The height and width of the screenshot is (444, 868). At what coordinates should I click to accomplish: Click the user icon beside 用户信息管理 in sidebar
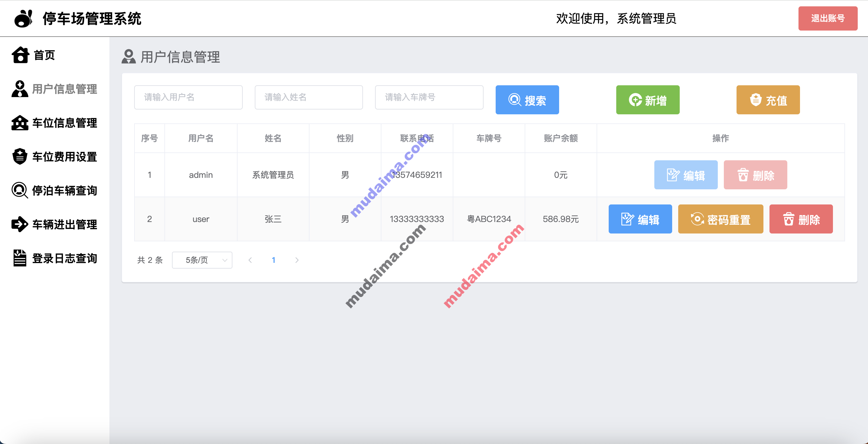[20, 89]
